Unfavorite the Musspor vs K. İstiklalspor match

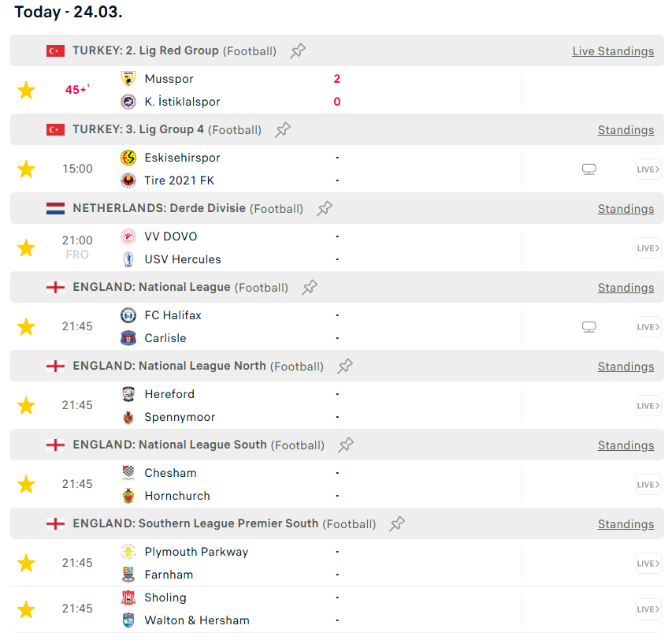pyautogui.click(x=26, y=91)
